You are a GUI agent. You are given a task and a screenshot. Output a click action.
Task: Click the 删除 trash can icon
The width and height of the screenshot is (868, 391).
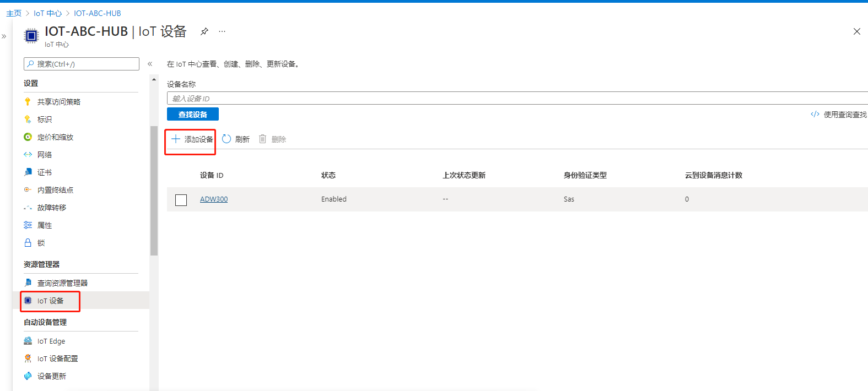tap(263, 139)
